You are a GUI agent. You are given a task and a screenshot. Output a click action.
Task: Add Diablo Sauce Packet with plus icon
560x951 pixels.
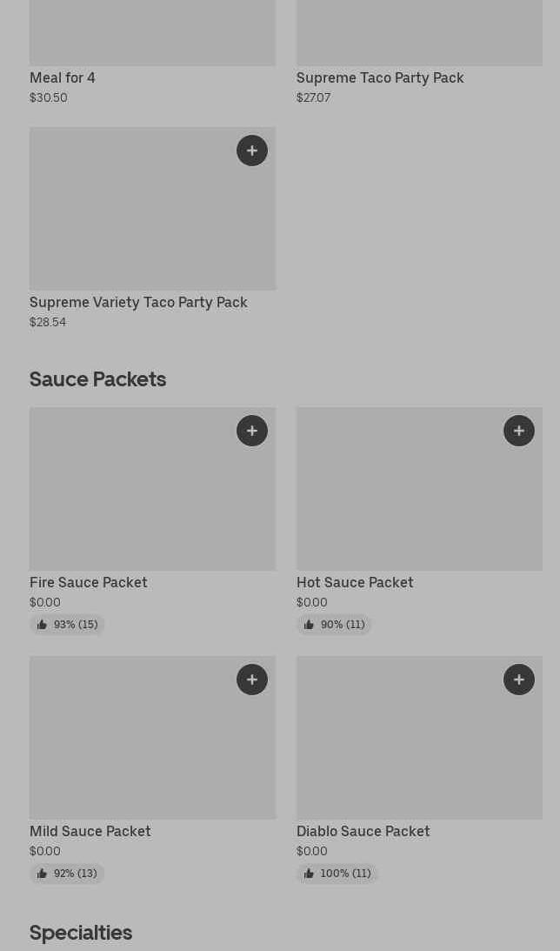pos(519,680)
